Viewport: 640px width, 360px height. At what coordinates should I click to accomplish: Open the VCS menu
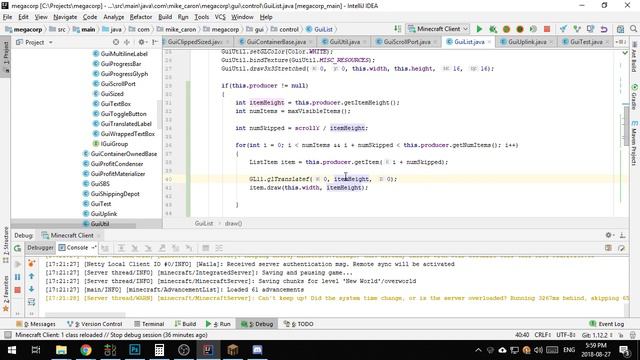point(220,17)
